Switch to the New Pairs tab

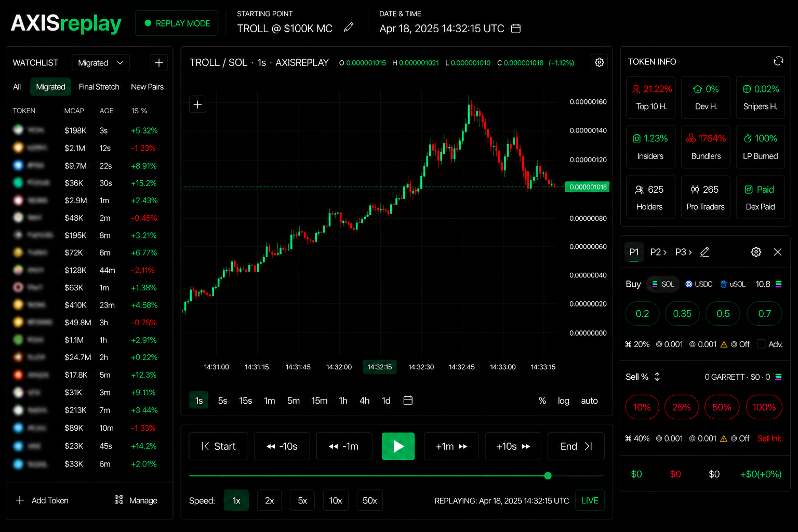[x=147, y=87]
